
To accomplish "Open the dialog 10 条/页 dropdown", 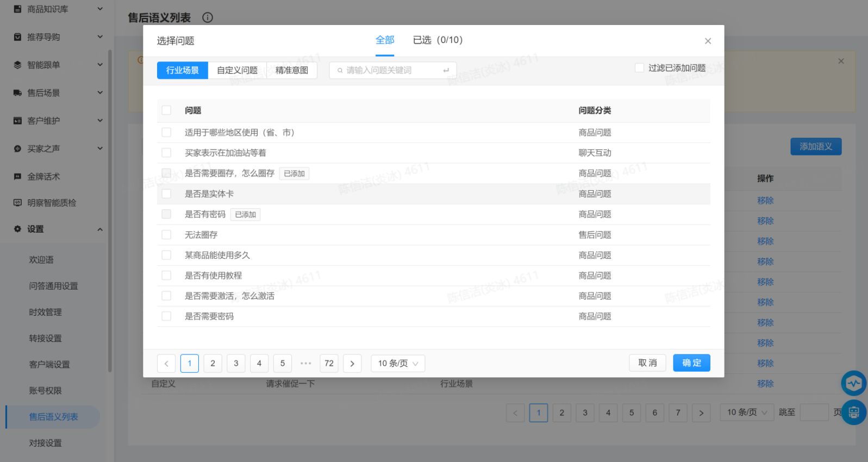I will point(398,364).
